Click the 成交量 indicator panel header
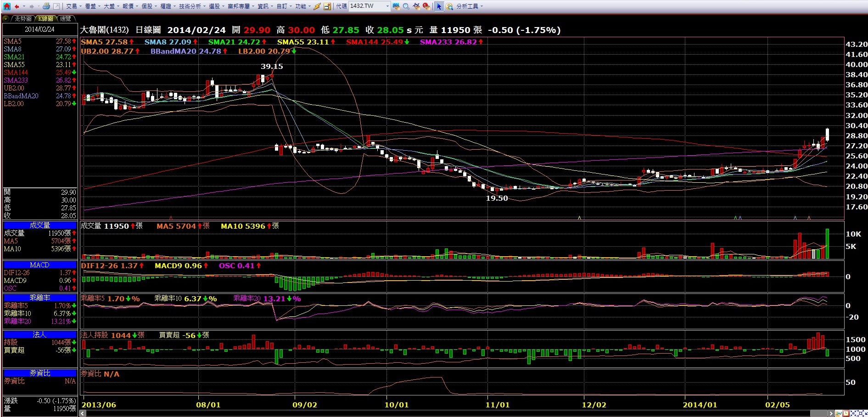The image size is (868, 417). (x=39, y=225)
